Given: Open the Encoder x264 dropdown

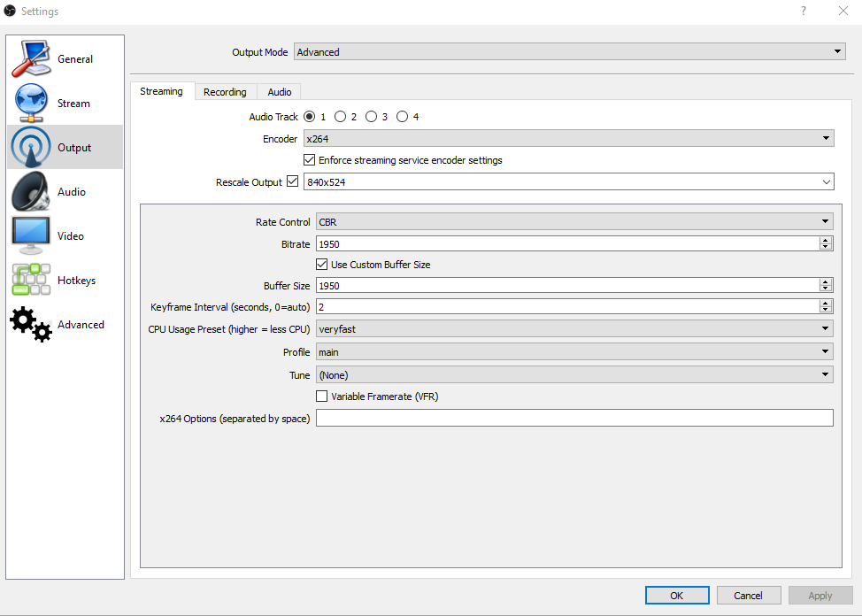Looking at the screenshot, I should (x=568, y=139).
